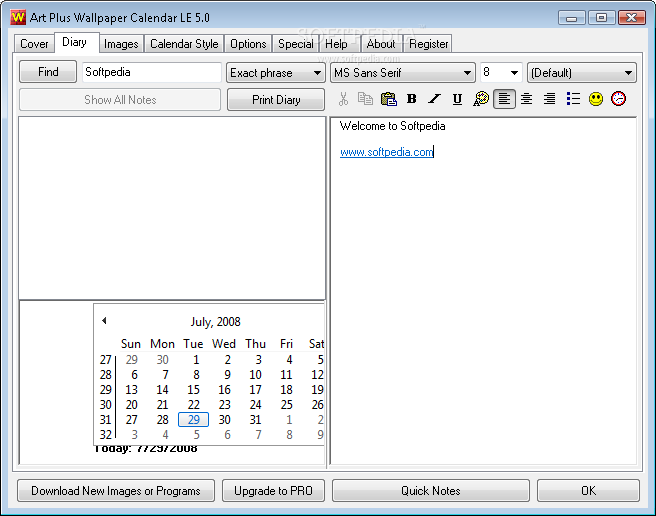Click the red clock reminder icon
This screenshot has height=516, width=656.
618,99
